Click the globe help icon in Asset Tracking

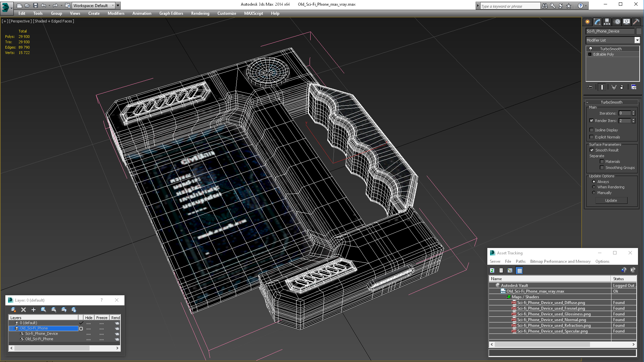pyautogui.click(x=624, y=270)
